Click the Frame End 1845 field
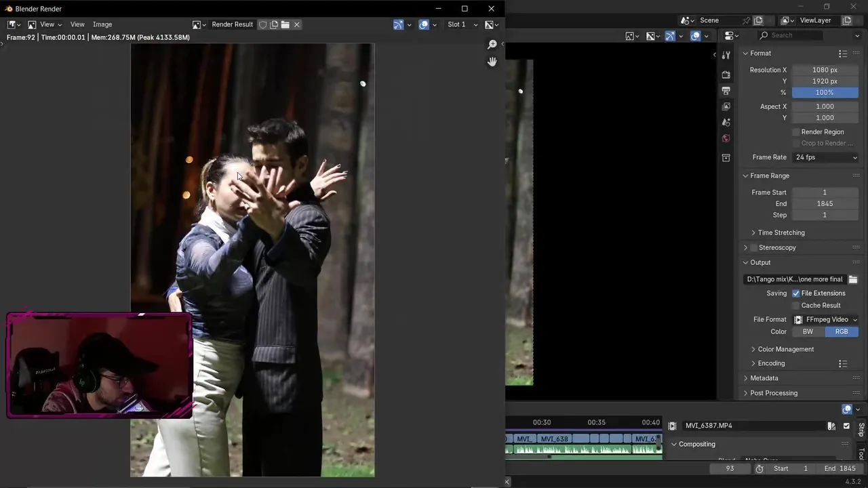 [x=825, y=203]
